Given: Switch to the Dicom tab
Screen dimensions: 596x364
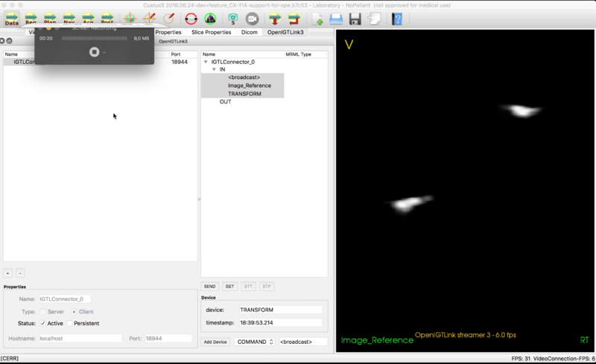Looking at the screenshot, I should [249, 32].
